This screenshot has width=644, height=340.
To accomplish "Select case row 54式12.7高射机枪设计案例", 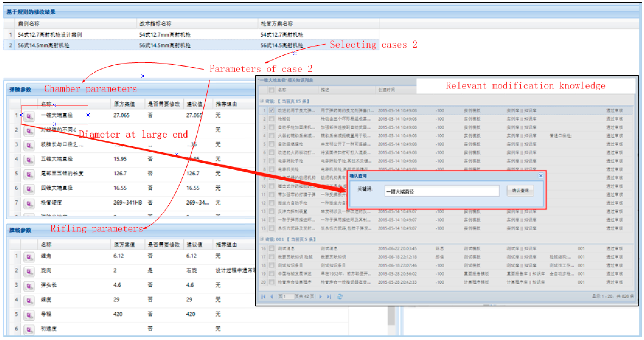I will click(50, 35).
